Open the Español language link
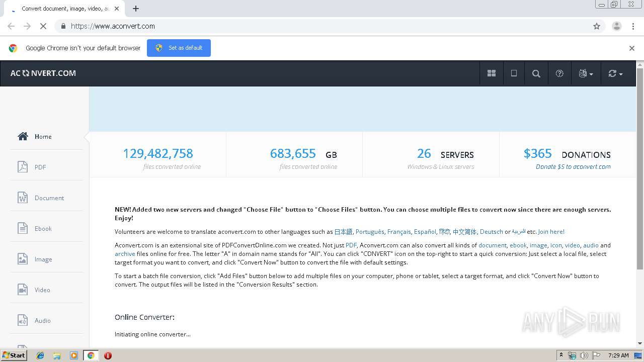Image resolution: width=644 pixels, height=362 pixels. pyautogui.click(x=425, y=232)
